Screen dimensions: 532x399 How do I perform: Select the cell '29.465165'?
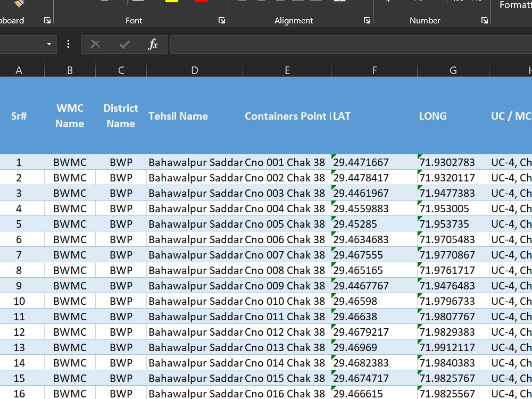click(x=374, y=270)
